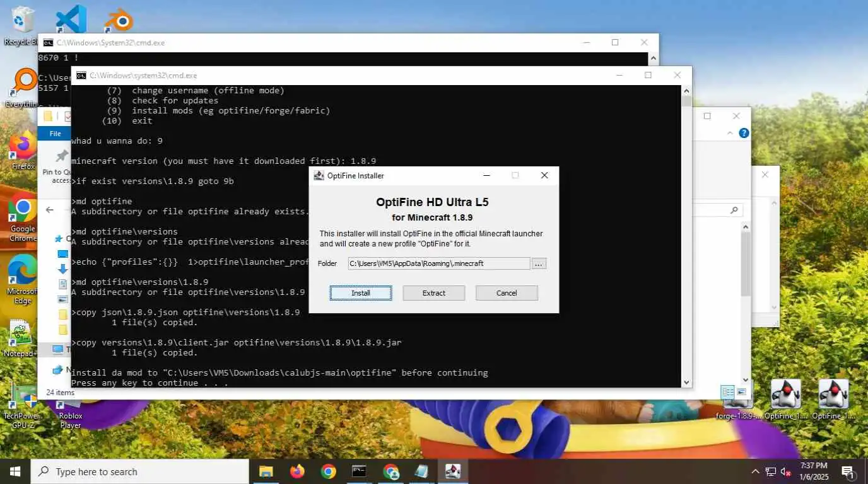The image size is (868, 484).
Task: Open the Windows Start menu
Action: click(15, 471)
